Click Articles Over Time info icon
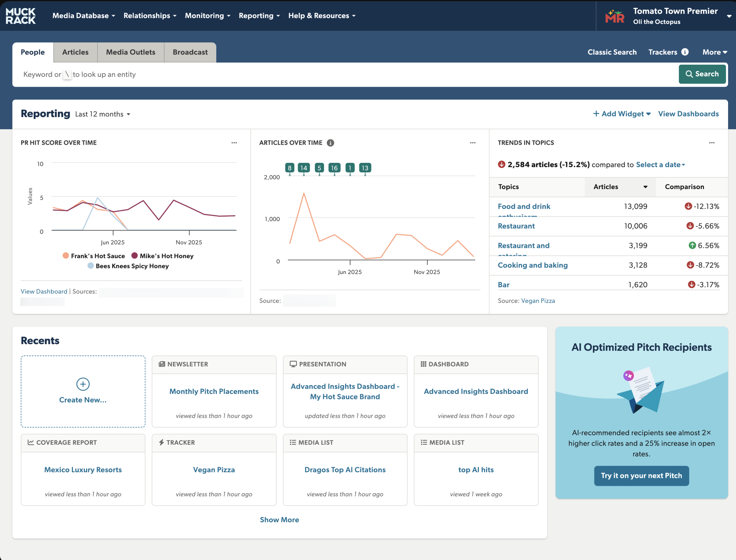The image size is (736, 560). 330,143
